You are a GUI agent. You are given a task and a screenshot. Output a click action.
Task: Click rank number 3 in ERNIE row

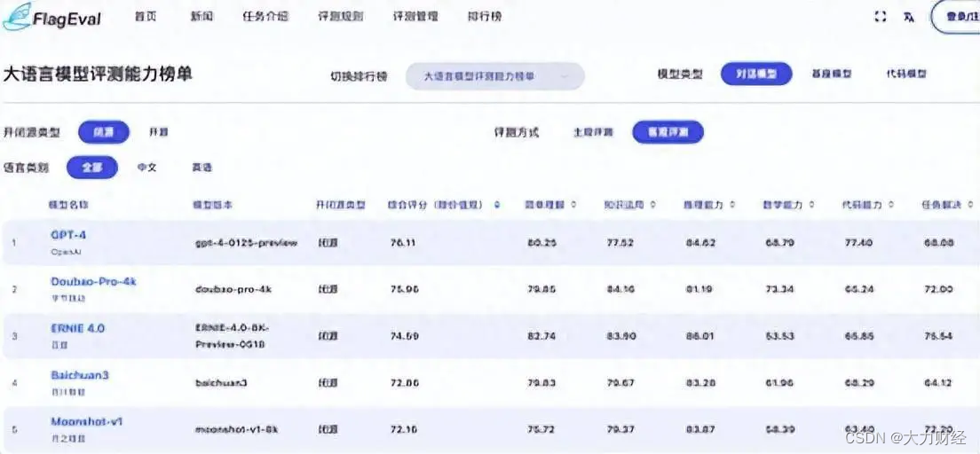tap(14, 337)
